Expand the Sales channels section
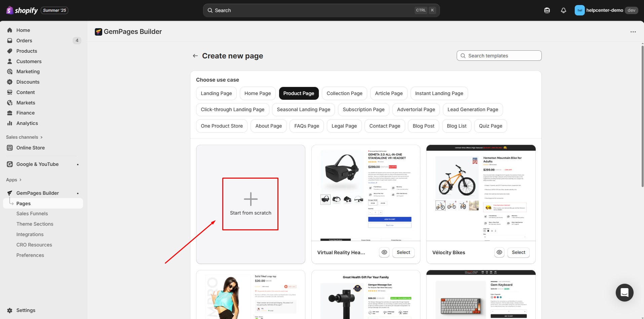Screen dimensions: 644x319 coord(24,137)
